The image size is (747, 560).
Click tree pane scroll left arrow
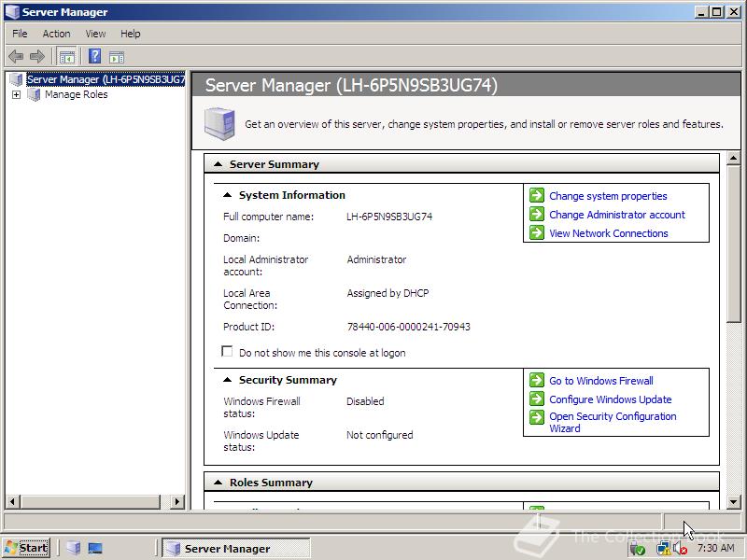(x=12, y=501)
